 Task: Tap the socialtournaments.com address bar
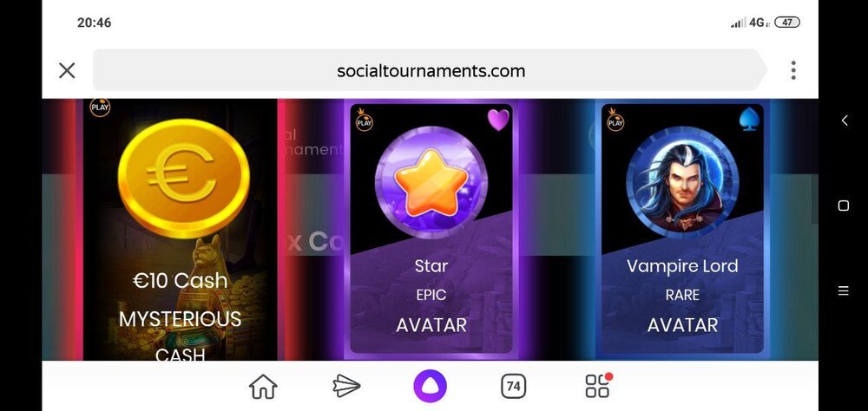(431, 70)
